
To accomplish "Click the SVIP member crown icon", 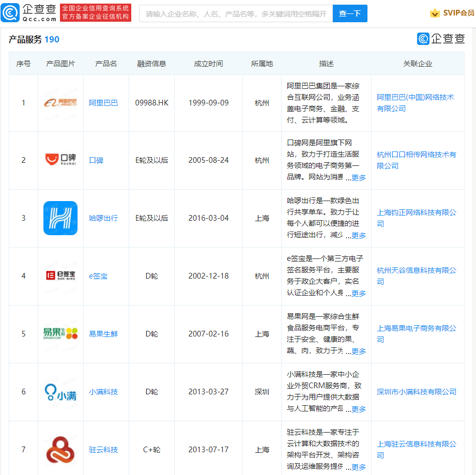I will click(x=435, y=13).
